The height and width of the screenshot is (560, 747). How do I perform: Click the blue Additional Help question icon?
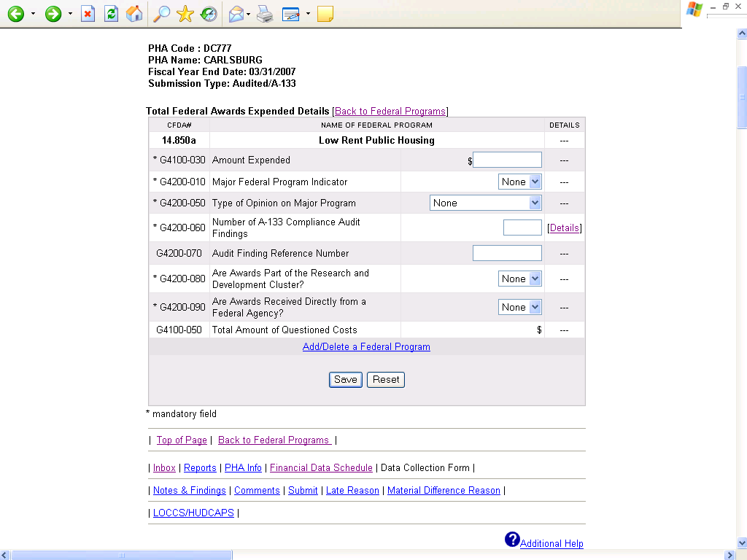coord(512,540)
